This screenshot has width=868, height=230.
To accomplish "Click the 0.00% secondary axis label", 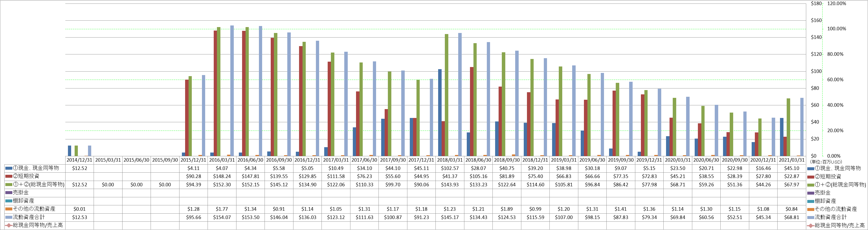I will click(x=834, y=156).
